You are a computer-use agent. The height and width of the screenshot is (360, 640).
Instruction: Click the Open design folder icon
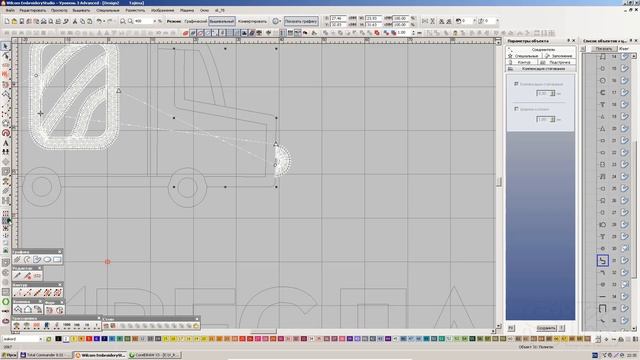[x=14, y=21]
